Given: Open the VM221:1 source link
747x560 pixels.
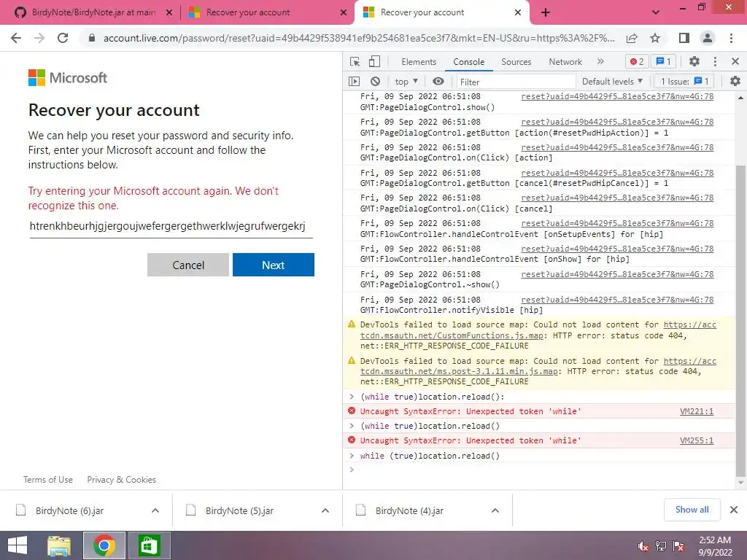Looking at the screenshot, I should (697, 411).
